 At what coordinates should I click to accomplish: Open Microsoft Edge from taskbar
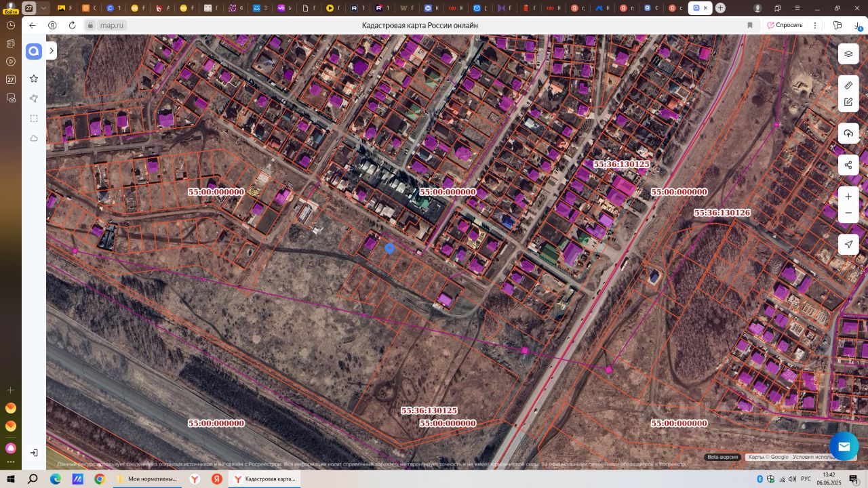point(56,479)
